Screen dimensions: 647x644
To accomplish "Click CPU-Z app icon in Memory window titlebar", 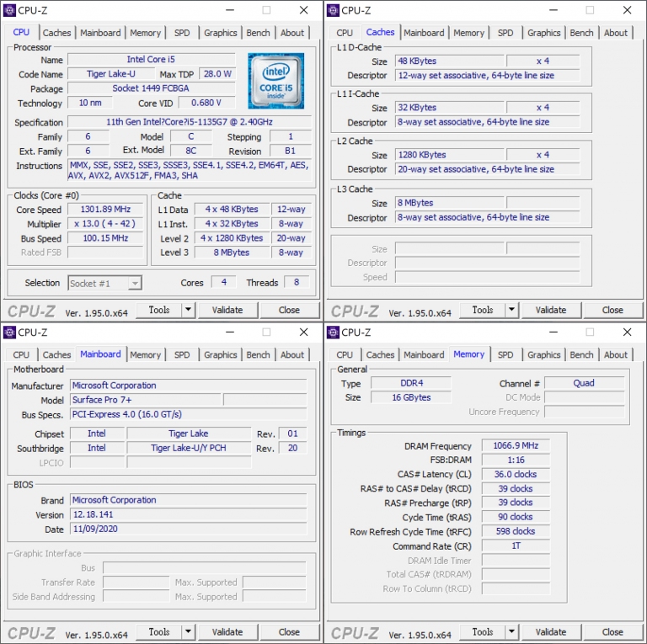I will point(333,332).
